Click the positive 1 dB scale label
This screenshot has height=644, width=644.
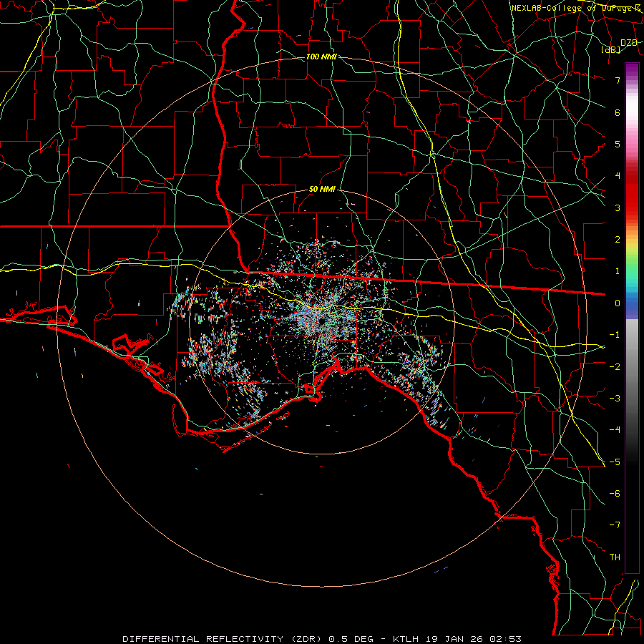coord(618,271)
